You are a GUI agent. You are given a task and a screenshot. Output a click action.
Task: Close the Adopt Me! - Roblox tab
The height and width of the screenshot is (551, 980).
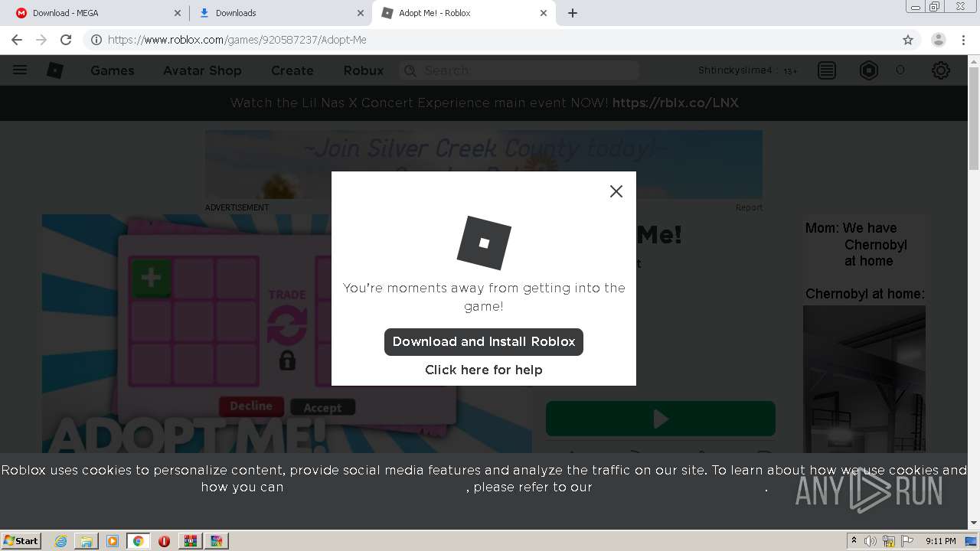tap(544, 13)
